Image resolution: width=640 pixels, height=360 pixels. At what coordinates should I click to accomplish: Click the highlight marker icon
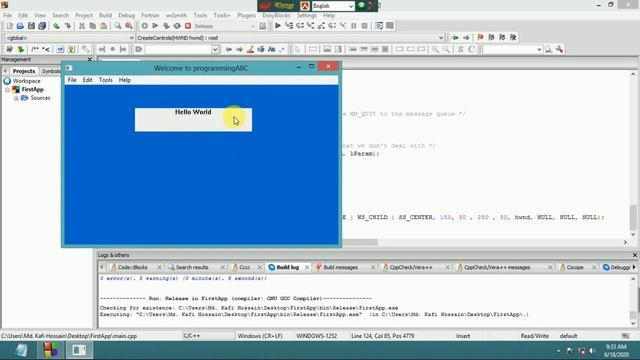[x=250, y=49]
